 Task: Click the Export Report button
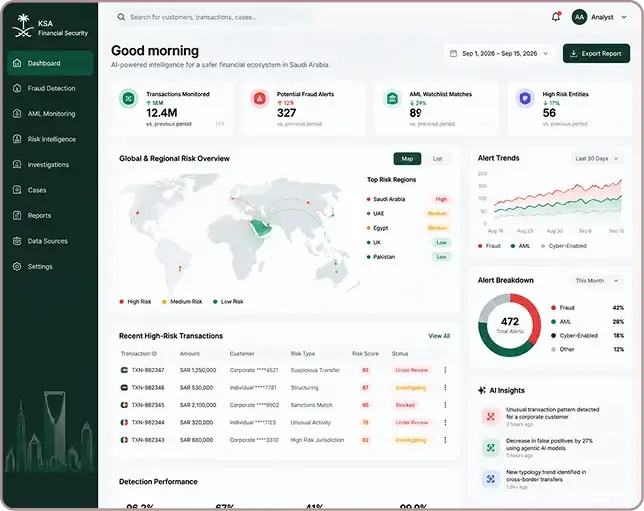[x=596, y=53]
